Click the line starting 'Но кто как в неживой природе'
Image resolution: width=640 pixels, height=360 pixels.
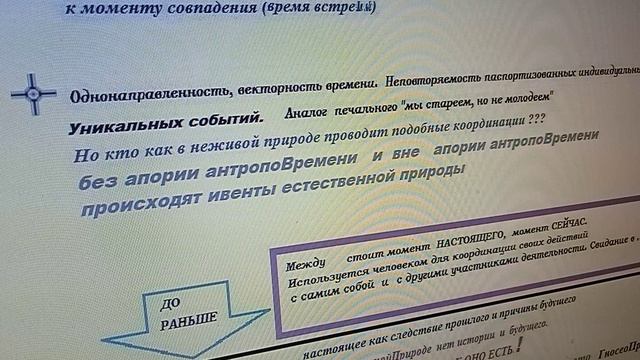(x=309, y=138)
